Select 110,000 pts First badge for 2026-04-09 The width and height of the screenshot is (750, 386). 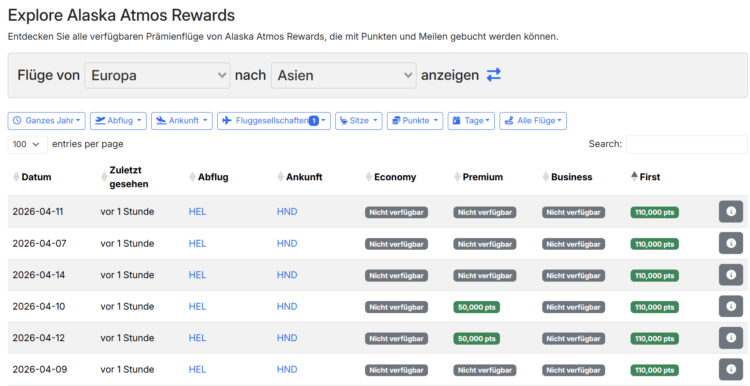[x=654, y=370]
